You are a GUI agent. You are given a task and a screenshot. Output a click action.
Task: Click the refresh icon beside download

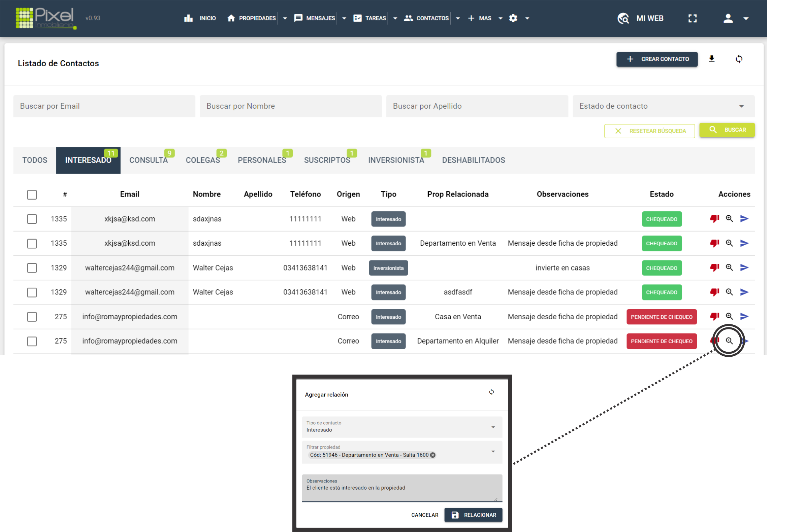pos(739,59)
